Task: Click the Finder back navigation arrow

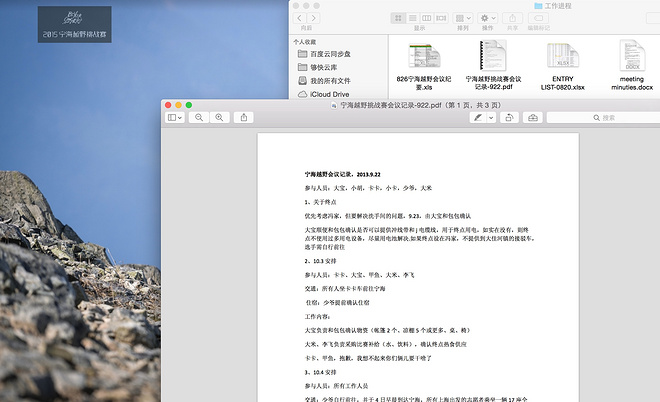Action: [299, 18]
